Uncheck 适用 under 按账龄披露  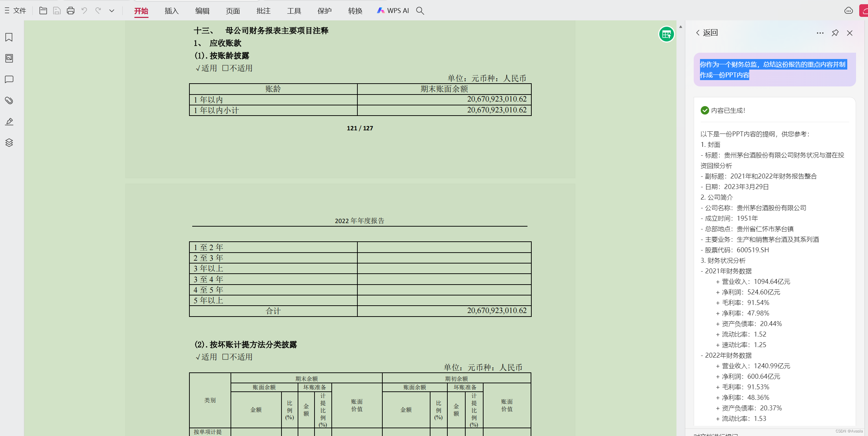click(x=198, y=68)
